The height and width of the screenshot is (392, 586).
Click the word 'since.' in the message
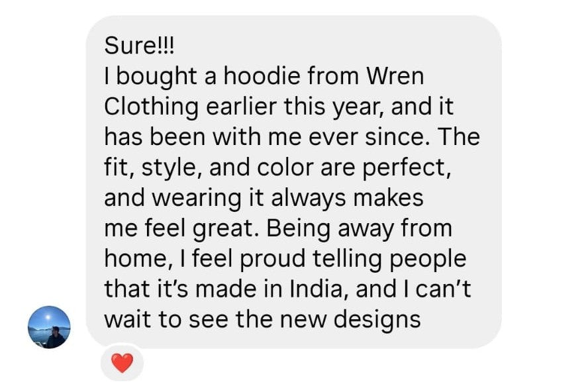tap(397, 137)
